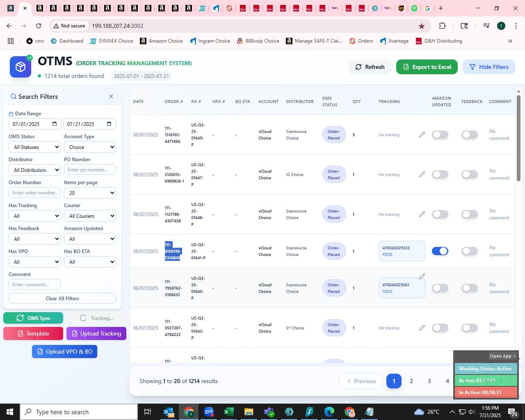The image size is (525, 420).
Task: Go back with the browser back arrow
Action: (9, 26)
